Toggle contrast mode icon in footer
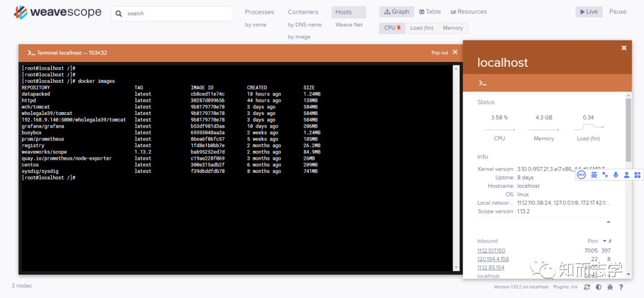Viewport: 644px width, 298px height. coord(599,287)
